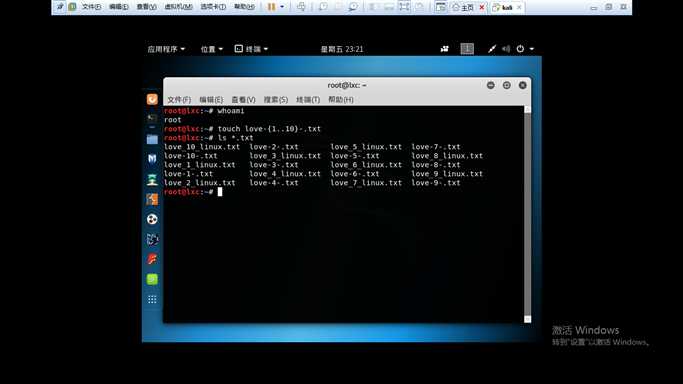Image resolution: width=683 pixels, height=384 pixels.
Task: Open the terminal Edit (编辑) menu
Action: coord(211,99)
